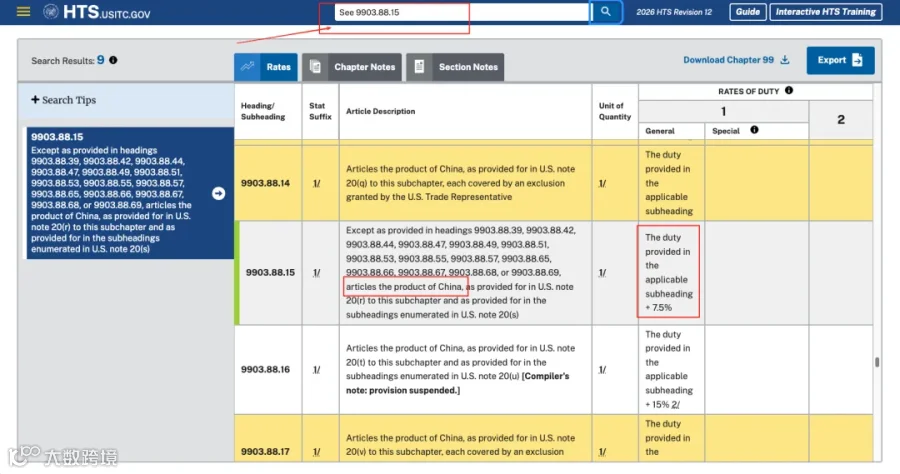Click the table vertical scrollbar thumb
900x474 pixels.
[x=877, y=362]
